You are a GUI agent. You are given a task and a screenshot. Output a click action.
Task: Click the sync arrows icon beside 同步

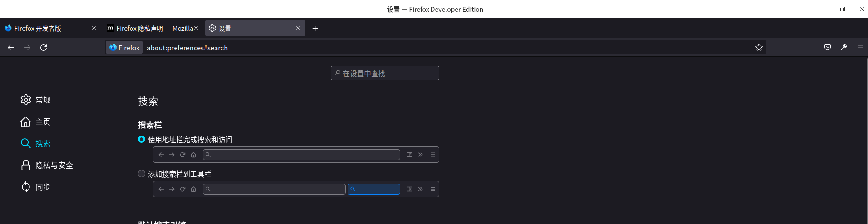coord(26,187)
